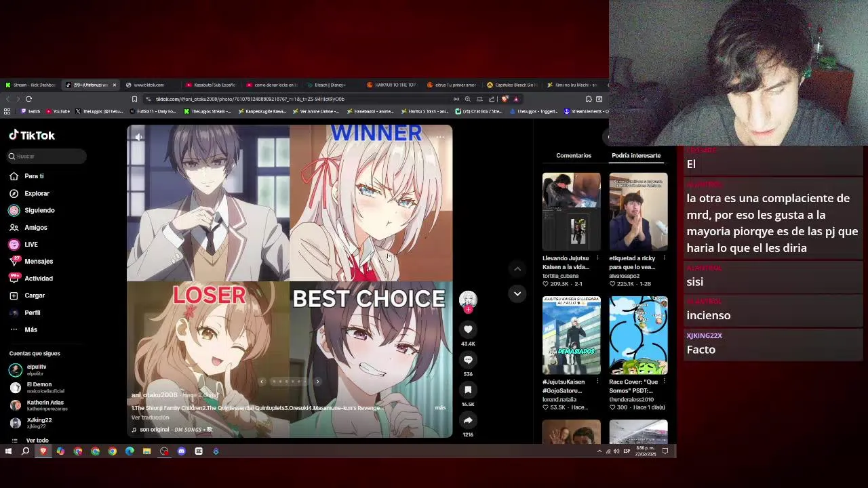The height and width of the screenshot is (488, 868).
Task: Show the next photo in the carousel
Action: click(317, 382)
